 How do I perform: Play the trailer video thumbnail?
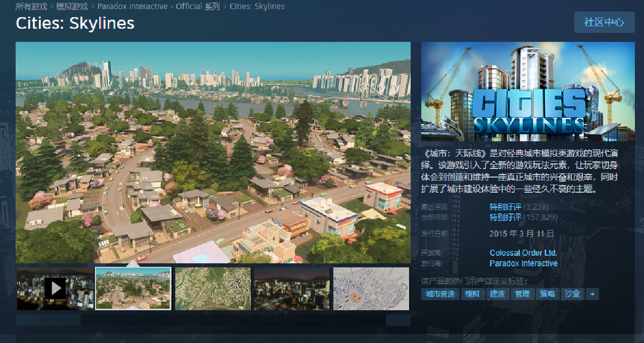coord(55,289)
